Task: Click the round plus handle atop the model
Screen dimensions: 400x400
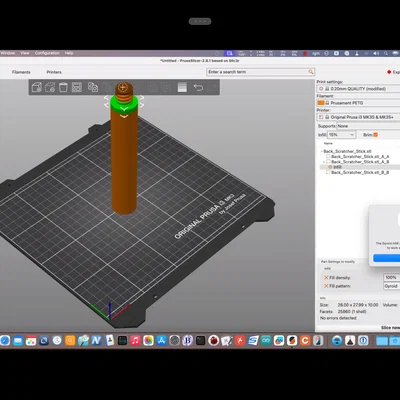Action: point(123,88)
